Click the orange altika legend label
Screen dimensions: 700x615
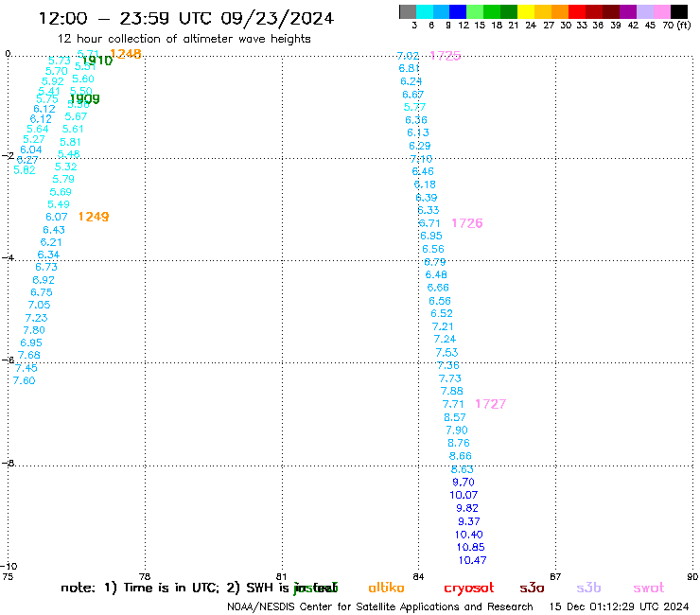(386, 588)
